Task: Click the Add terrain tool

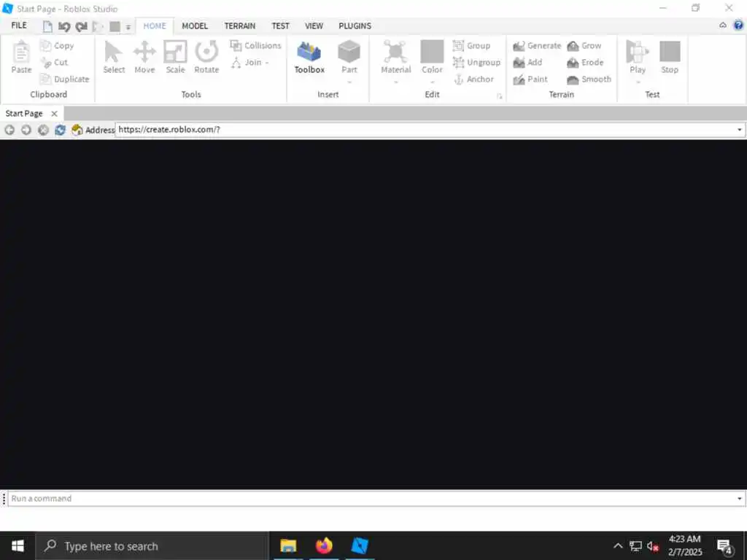Action: tap(528, 63)
